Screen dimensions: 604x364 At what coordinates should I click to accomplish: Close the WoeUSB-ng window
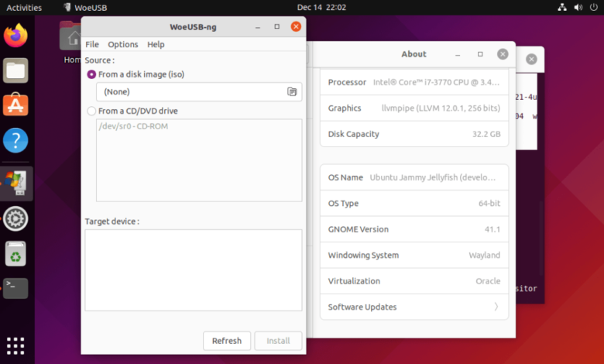click(296, 26)
